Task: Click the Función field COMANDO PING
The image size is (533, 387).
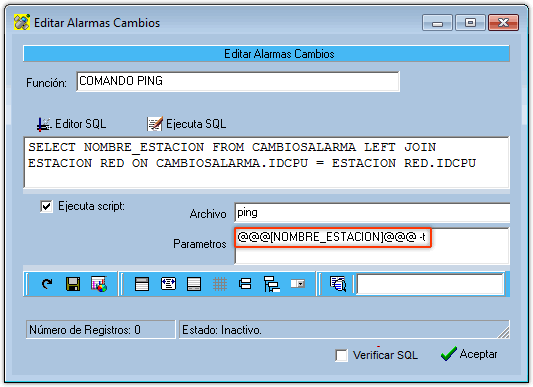Action: point(238,81)
